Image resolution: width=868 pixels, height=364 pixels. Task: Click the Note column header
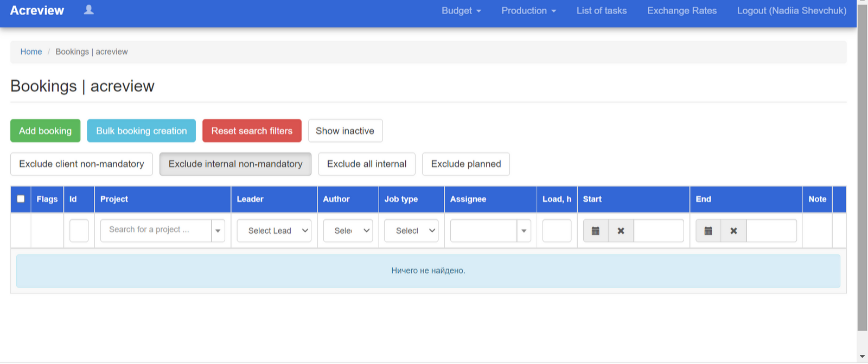[818, 199]
